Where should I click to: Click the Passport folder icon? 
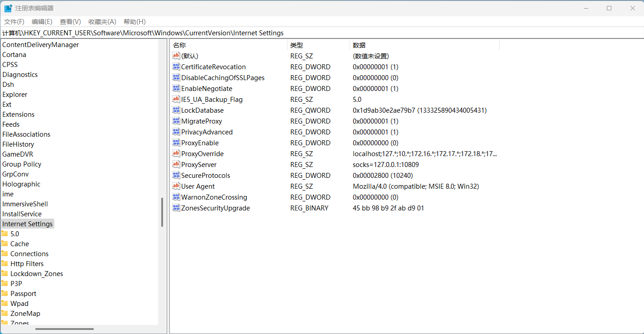click(x=5, y=293)
